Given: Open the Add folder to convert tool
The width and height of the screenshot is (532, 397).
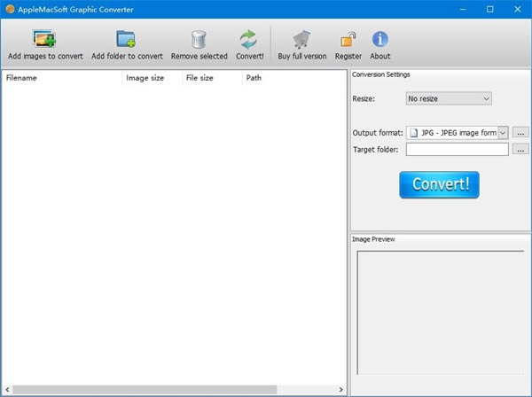Looking at the screenshot, I should pyautogui.click(x=127, y=39).
